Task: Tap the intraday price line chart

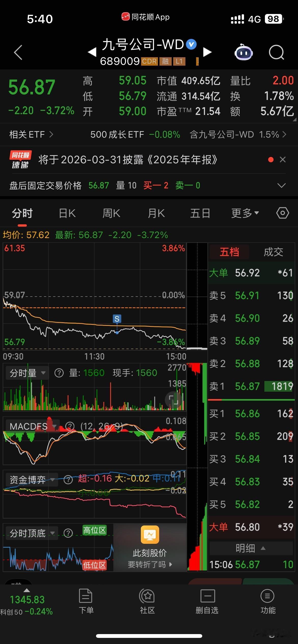Action: pyautogui.click(x=94, y=296)
